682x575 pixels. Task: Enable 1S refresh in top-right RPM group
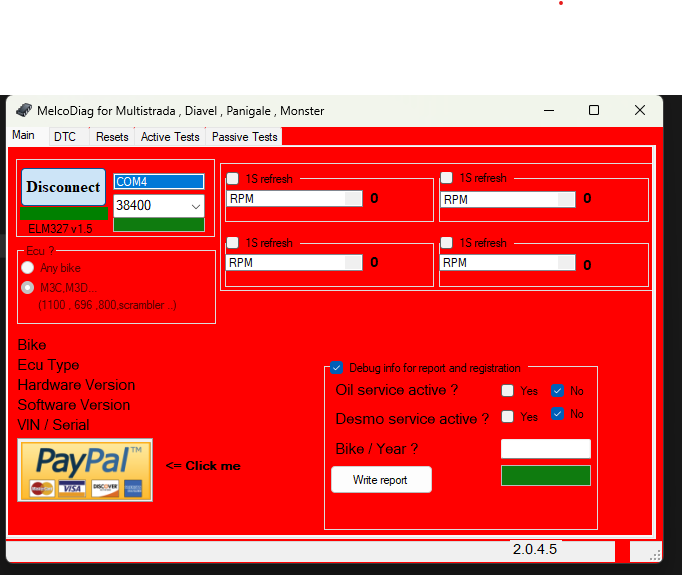point(447,177)
